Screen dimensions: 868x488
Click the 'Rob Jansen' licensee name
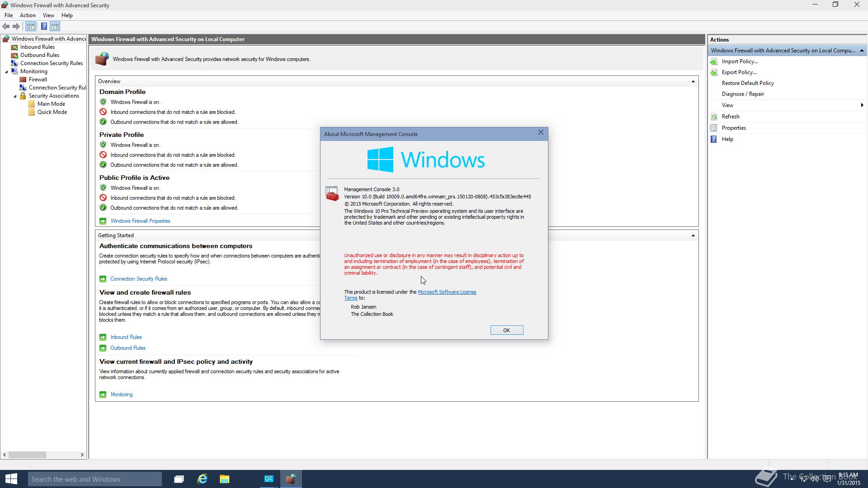(363, 307)
